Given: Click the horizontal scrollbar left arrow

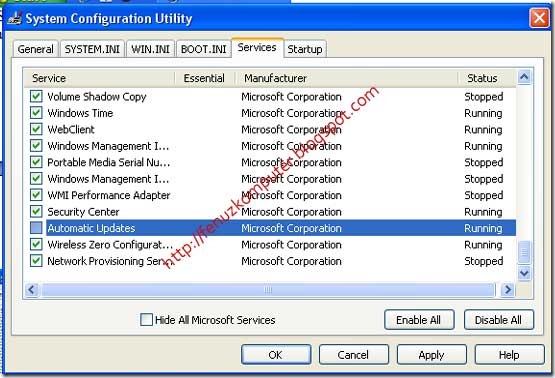Looking at the screenshot, I should [32, 290].
